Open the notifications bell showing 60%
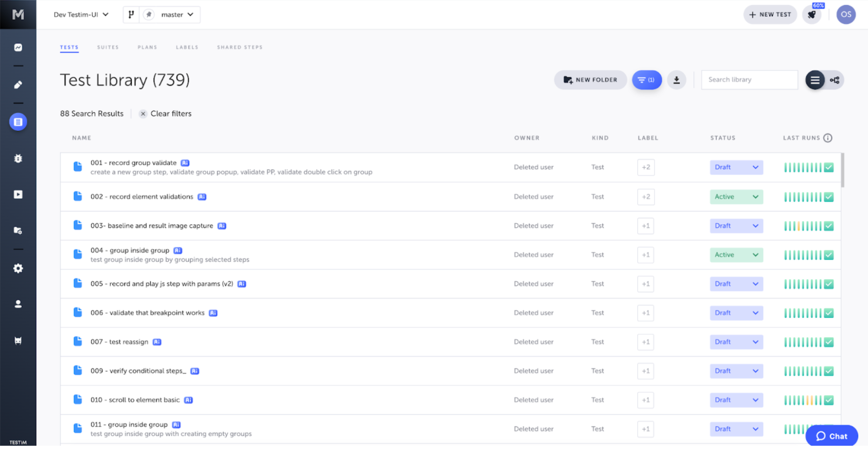The width and height of the screenshot is (868, 449). pos(812,14)
